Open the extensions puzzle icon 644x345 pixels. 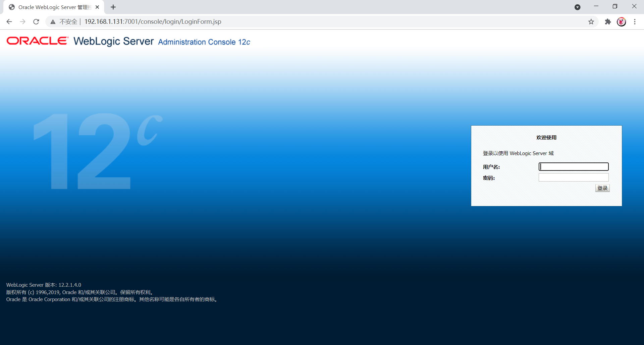click(x=608, y=22)
